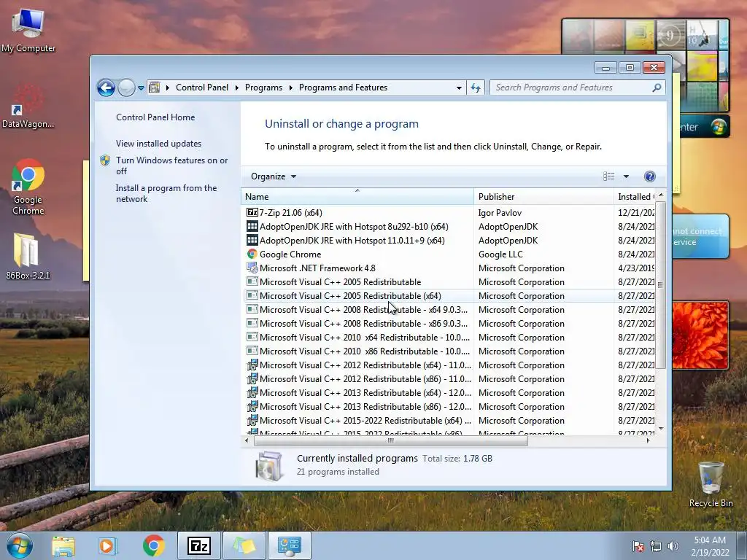This screenshot has height=560, width=747.
Task: Click the Igor Pavlov publisher cell
Action: 500,213
